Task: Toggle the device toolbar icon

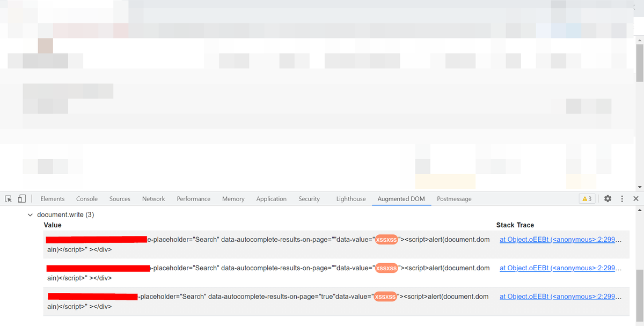Action: coord(22,198)
